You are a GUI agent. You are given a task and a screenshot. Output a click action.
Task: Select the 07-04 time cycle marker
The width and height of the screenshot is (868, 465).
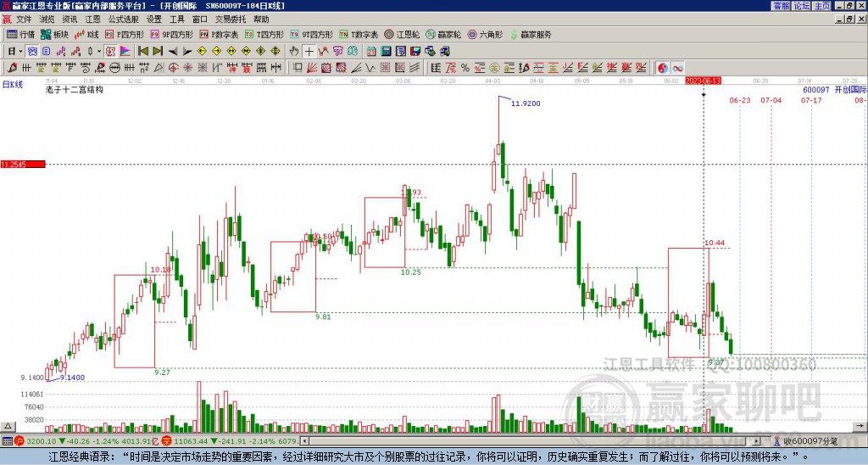point(771,100)
